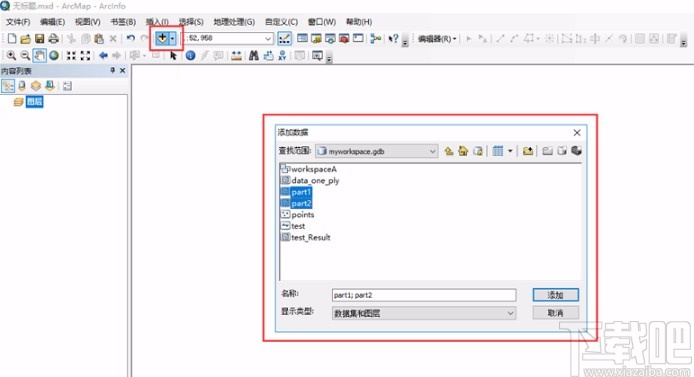The height and width of the screenshot is (377, 694).
Task: Toggle List By Visibility view
Action: (x=35, y=86)
